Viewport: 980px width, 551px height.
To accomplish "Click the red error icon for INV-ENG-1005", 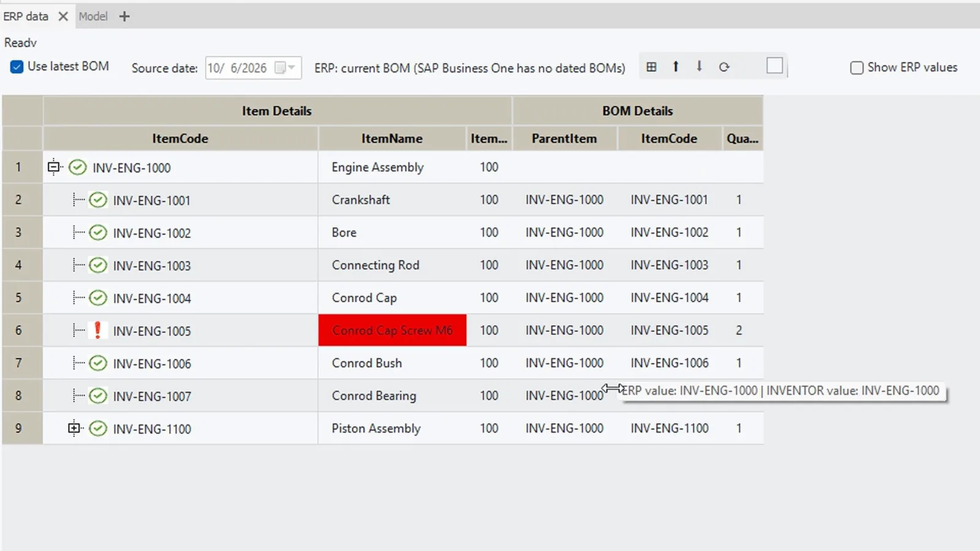I will coord(97,331).
